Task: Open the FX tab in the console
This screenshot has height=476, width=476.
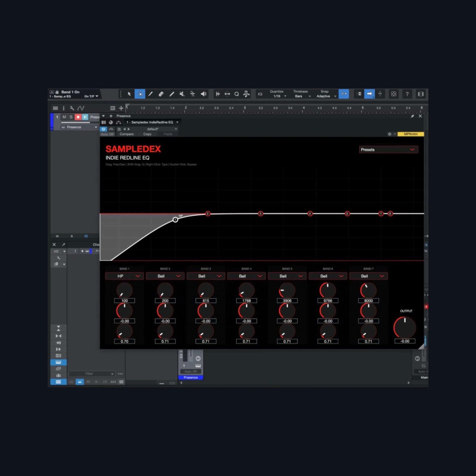Action: pos(89,382)
